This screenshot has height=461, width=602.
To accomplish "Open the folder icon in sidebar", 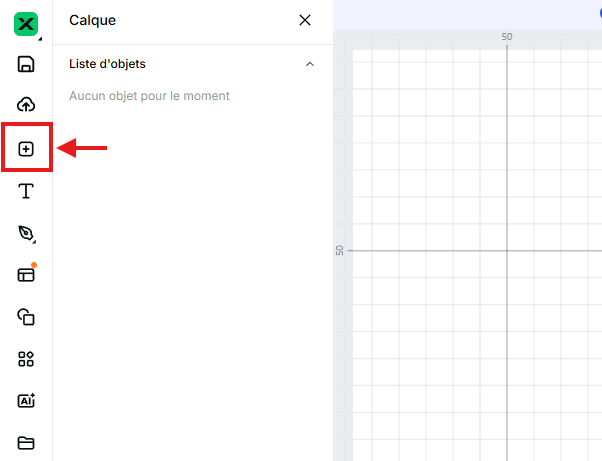I will (26, 442).
